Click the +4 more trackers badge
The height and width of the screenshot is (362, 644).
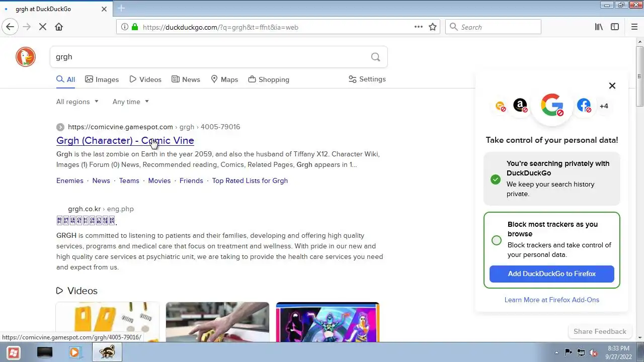(604, 106)
